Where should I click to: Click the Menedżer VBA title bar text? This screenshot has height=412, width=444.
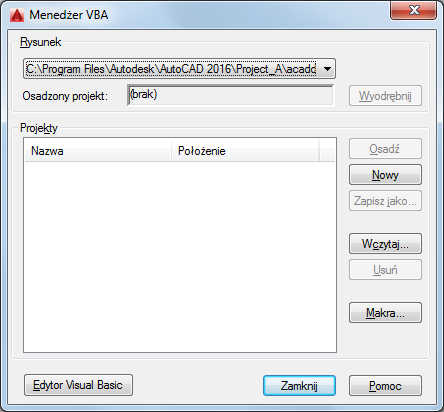point(69,15)
